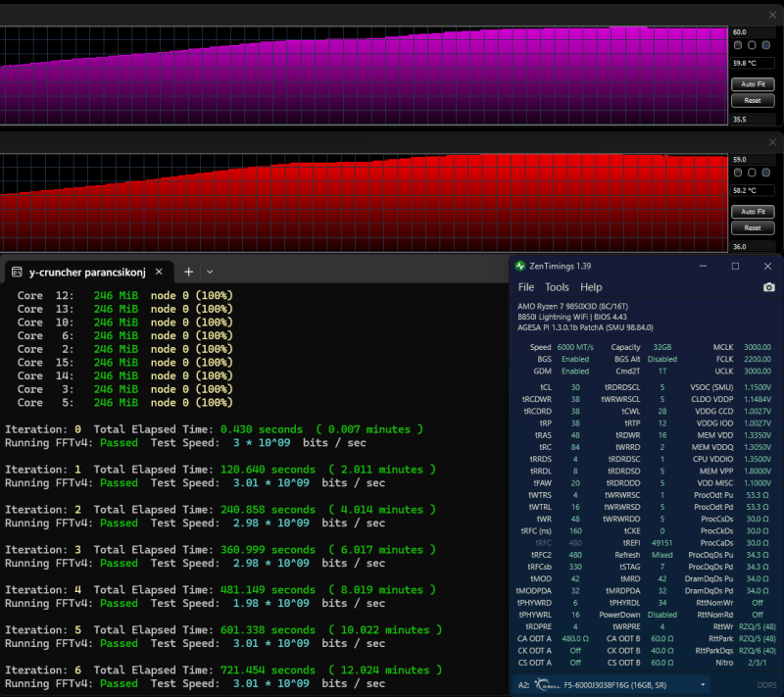Open the A2 memory module dropdown

703,685
